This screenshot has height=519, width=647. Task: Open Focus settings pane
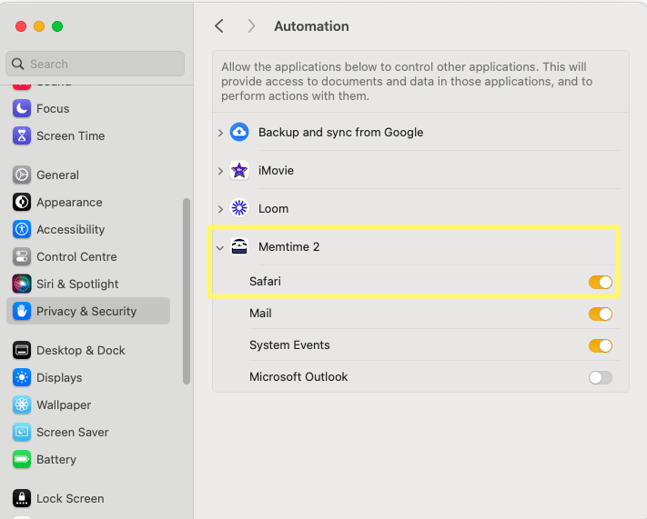pos(88,109)
